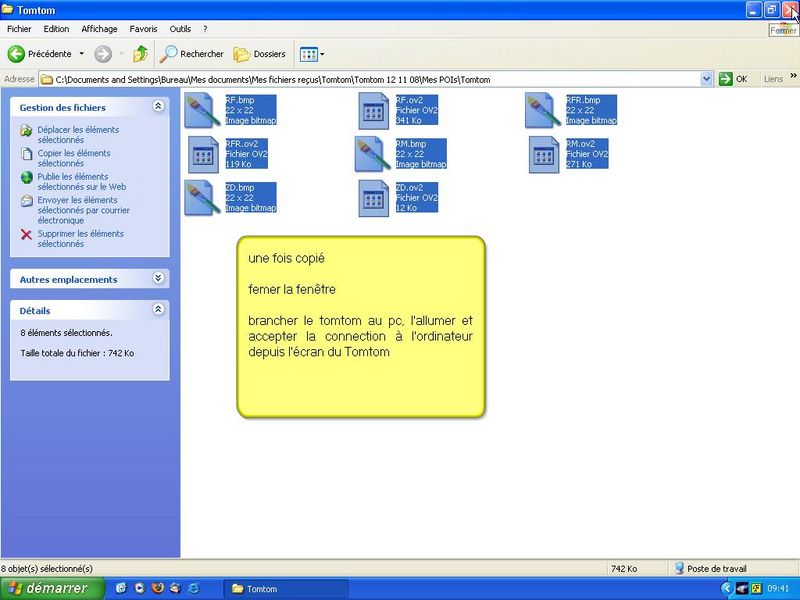Click the taskbar clock showing 09:41

[x=778, y=589]
